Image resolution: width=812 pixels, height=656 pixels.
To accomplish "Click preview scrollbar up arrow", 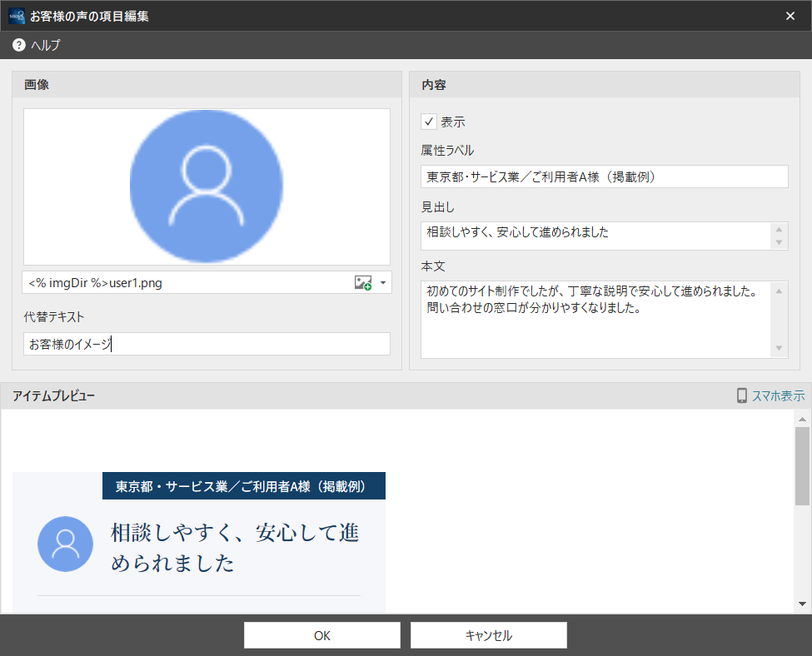I will [802, 419].
